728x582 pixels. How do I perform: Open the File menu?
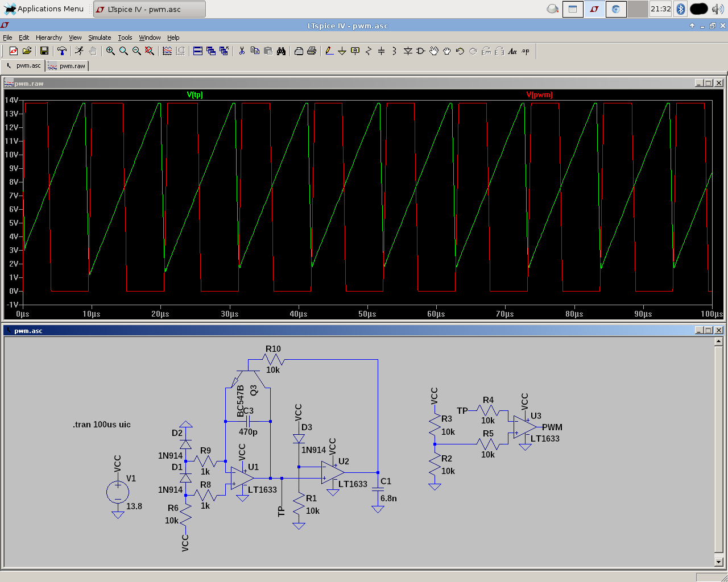click(7, 38)
